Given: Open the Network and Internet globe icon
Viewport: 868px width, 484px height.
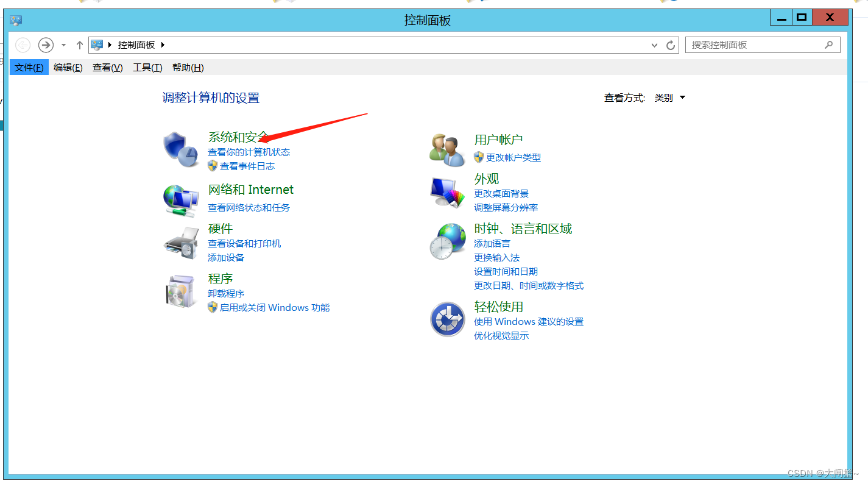Looking at the screenshot, I should point(181,201).
